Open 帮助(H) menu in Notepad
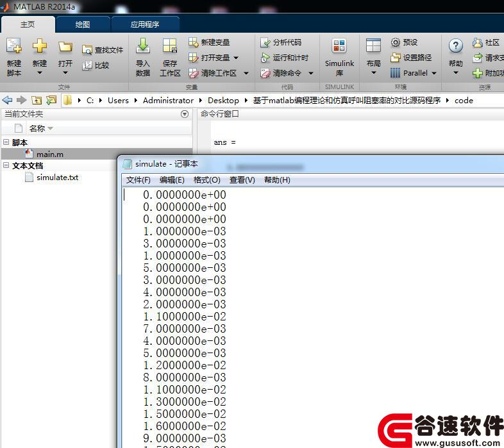The width and height of the screenshot is (504, 448). coord(277,180)
